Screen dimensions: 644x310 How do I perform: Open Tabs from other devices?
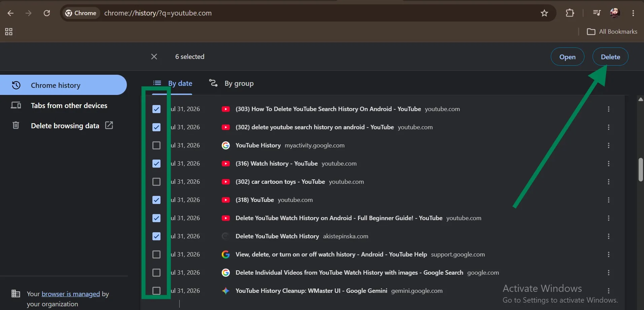tap(63, 105)
